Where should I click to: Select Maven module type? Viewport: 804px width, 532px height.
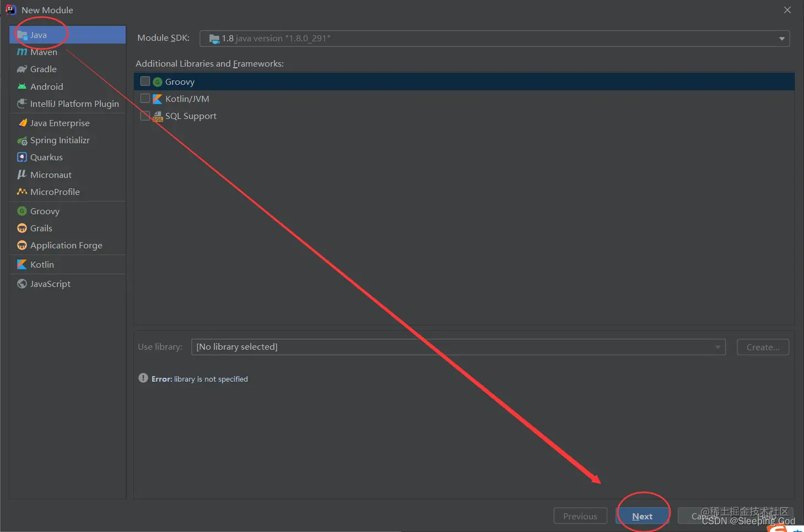(68, 52)
